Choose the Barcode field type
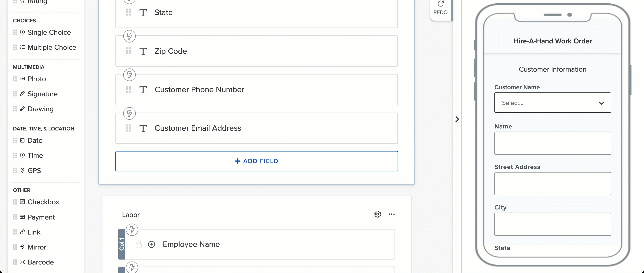The height and width of the screenshot is (273, 644). (40, 262)
